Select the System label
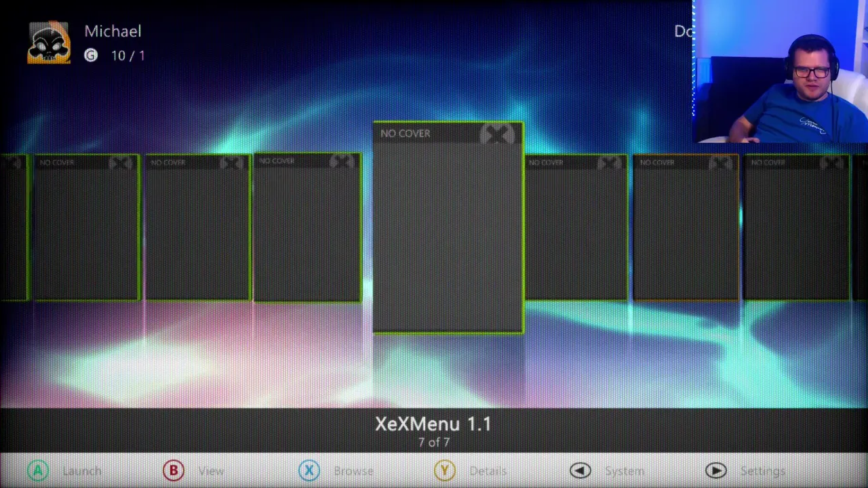The width and height of the screenshot is (868, 488). 625,471
